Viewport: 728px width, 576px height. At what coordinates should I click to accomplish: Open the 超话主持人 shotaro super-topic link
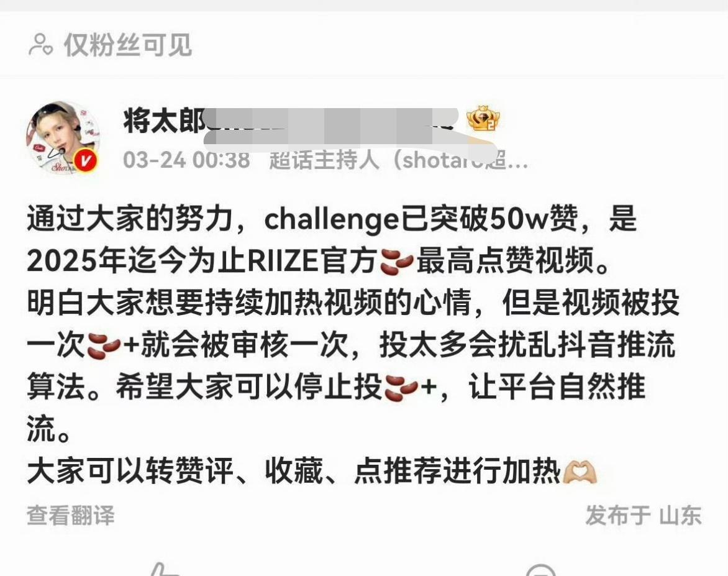point(398,160)
